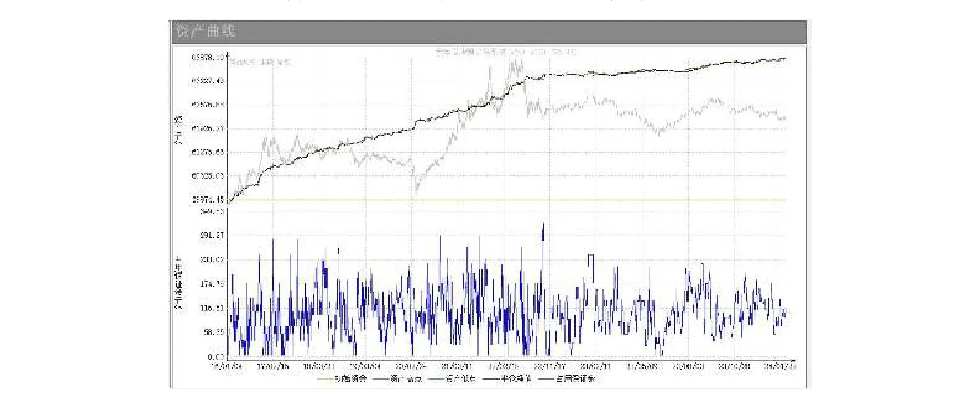
Task: Select the yellow-line legend entry
Action: click(342, 378)
